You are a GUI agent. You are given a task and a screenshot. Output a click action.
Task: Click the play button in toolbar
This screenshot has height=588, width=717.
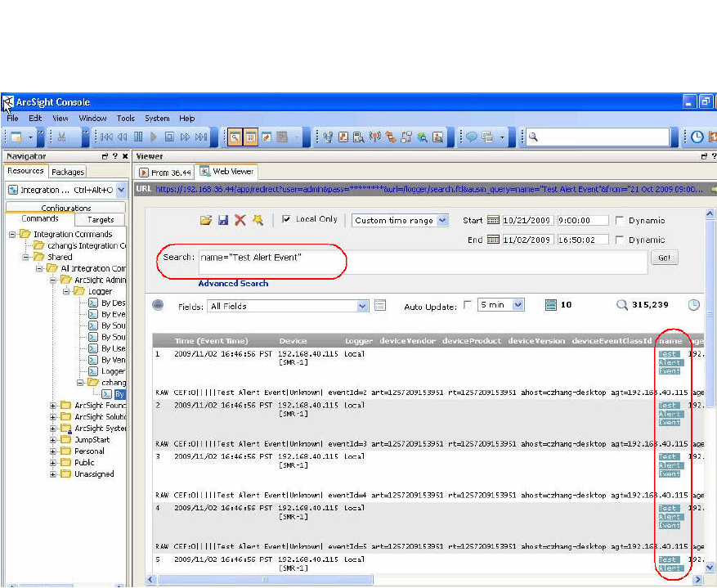tap(154, 137)
